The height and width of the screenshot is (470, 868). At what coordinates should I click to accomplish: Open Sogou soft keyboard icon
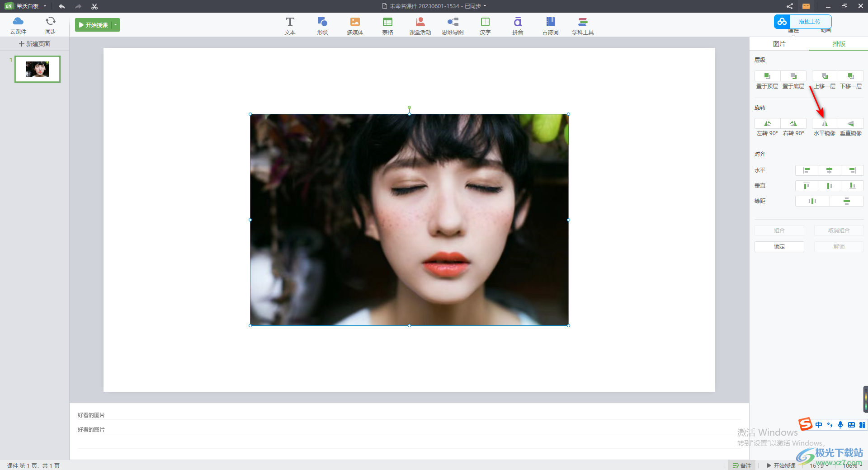pyautogui.click(x=852, y=425)
